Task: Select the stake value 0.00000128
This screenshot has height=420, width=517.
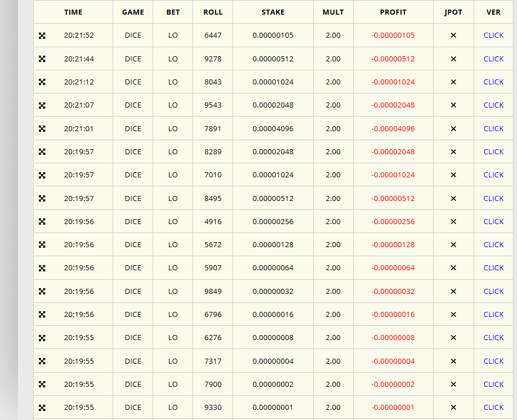Action: click(273, 245)
